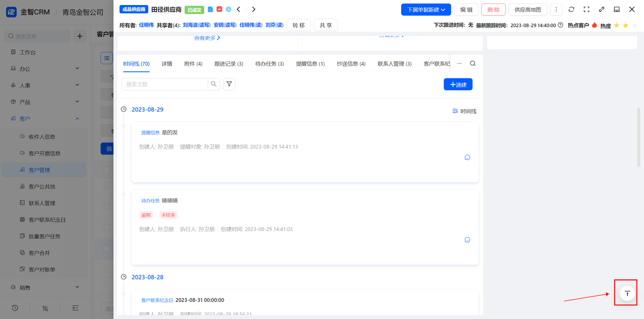Open 批量客户任务 in the sidebar
644x319 pixels.
(43, 236)
